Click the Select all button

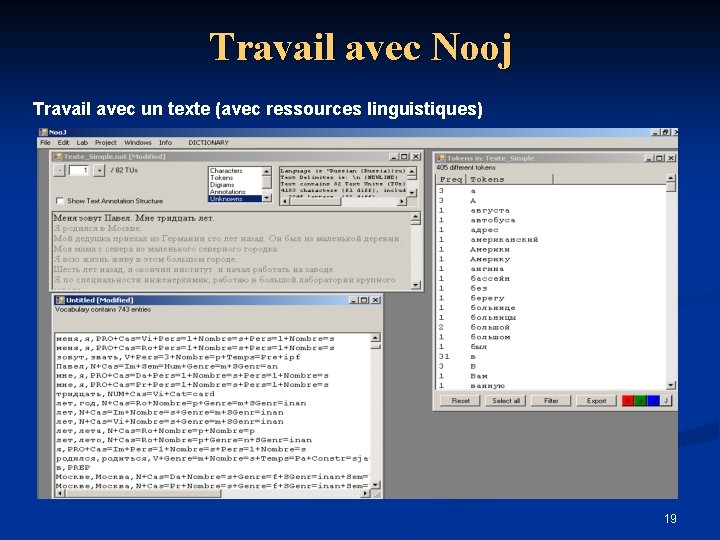pyautogui.click(x=506, y=401)
